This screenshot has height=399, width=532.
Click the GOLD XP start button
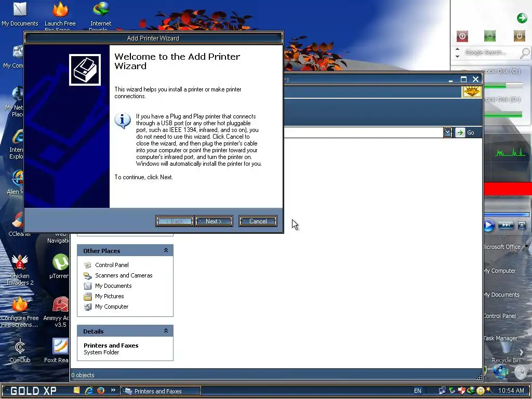(33, 391)
